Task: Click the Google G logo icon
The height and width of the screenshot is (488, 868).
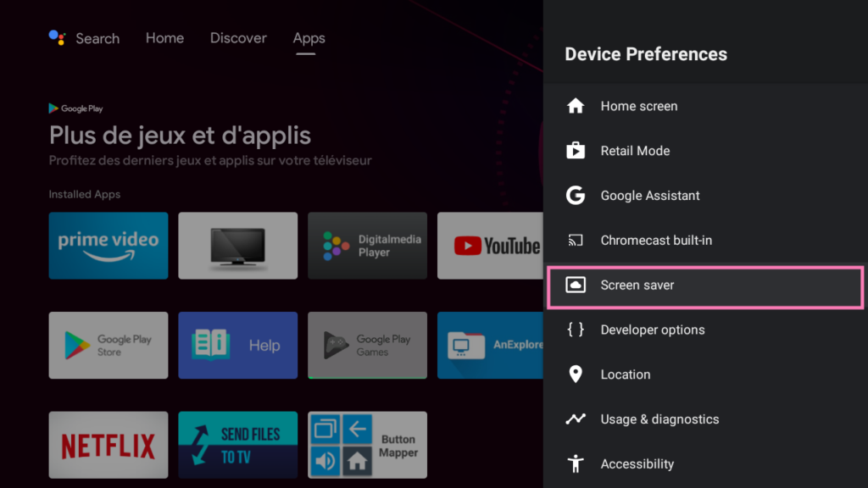Action: [576, 196]
